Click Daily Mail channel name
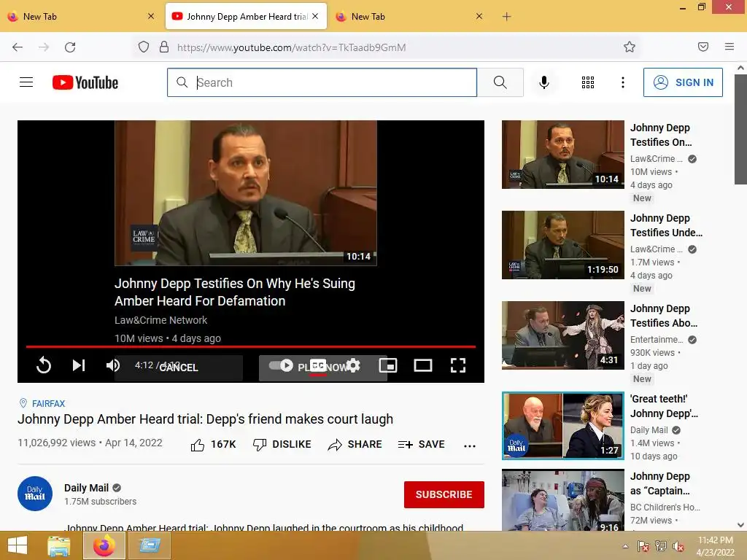747x560 pixels. pos(86,488)
